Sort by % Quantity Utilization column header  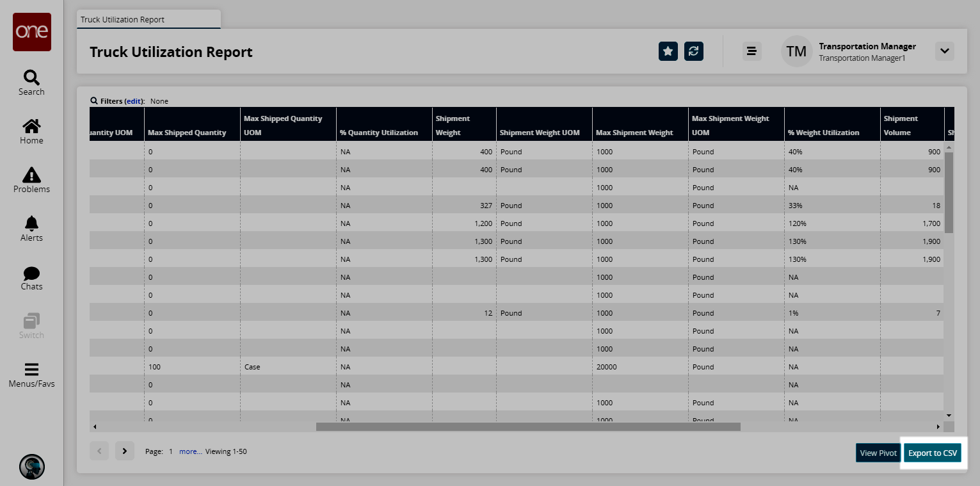pyautogui.click(x=384, y=124)
